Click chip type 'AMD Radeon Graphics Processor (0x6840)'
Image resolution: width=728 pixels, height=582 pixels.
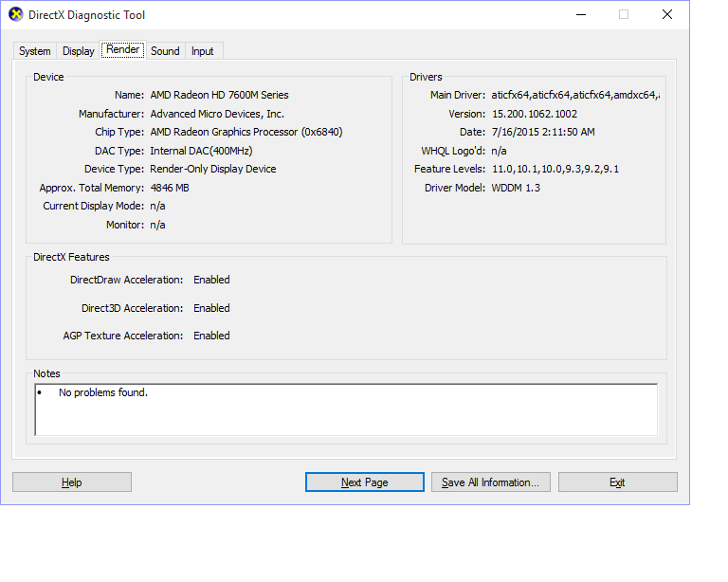tap(246, 133)
